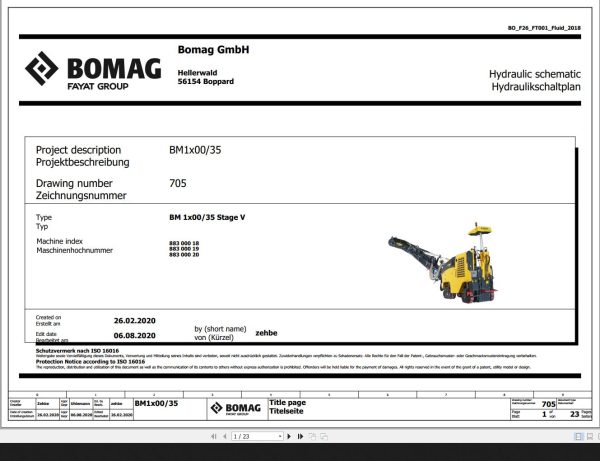Select the short name 'zehbe'
The image size is (600, 461).
(266, 333)
